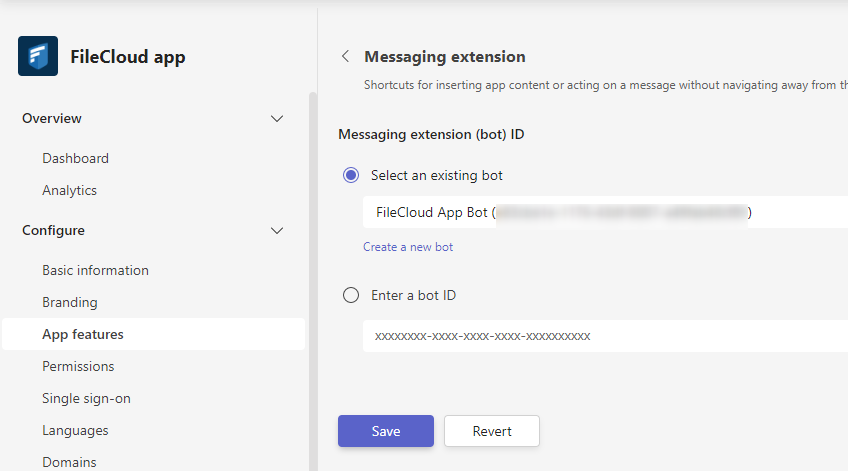
Task: Collapse the Overview section chevron
Action: (277, 118)
